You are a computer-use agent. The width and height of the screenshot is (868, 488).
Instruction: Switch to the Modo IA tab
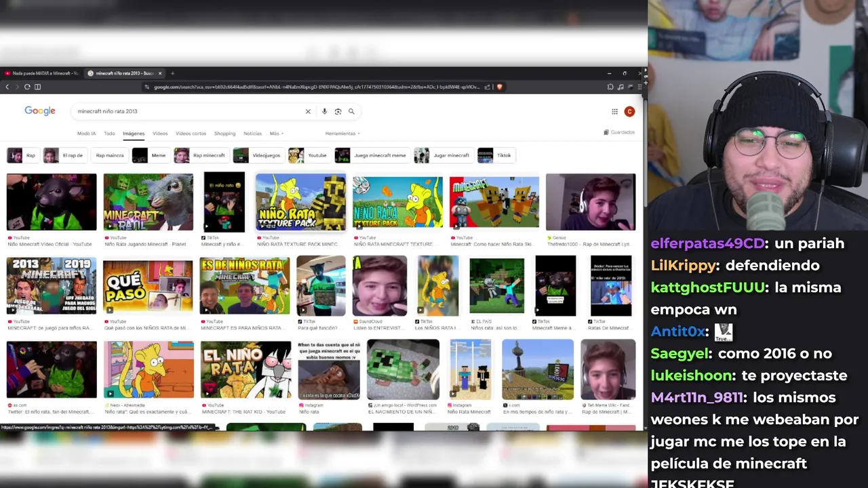[86, 134]
